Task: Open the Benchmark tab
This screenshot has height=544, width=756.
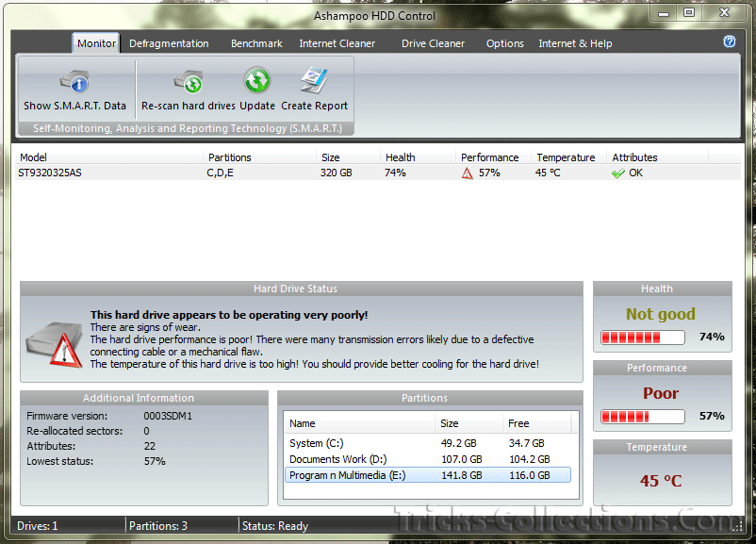Action: (x=256, y=43)
